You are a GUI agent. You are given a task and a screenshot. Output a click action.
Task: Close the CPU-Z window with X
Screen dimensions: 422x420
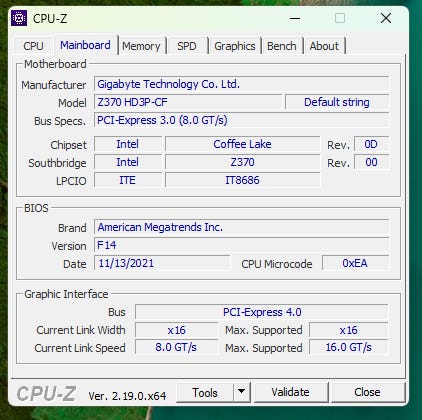click(x=386, y=18)
